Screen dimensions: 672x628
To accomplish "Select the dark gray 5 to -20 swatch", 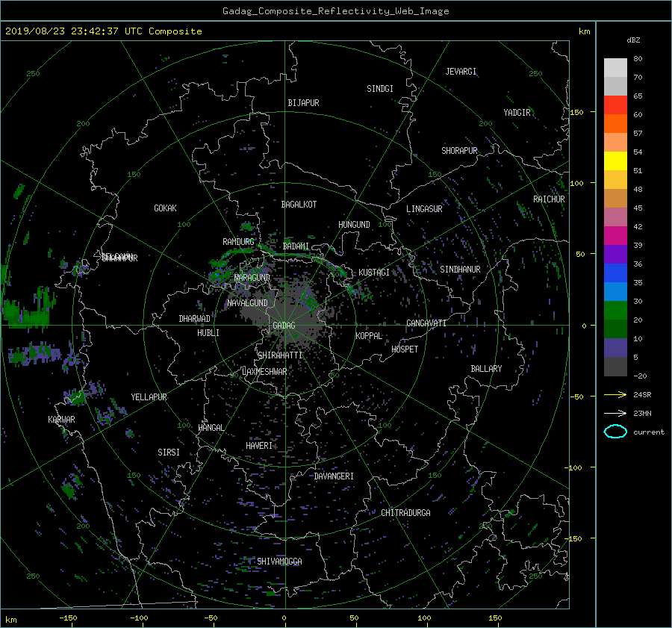I will click(x=615, y=367).
